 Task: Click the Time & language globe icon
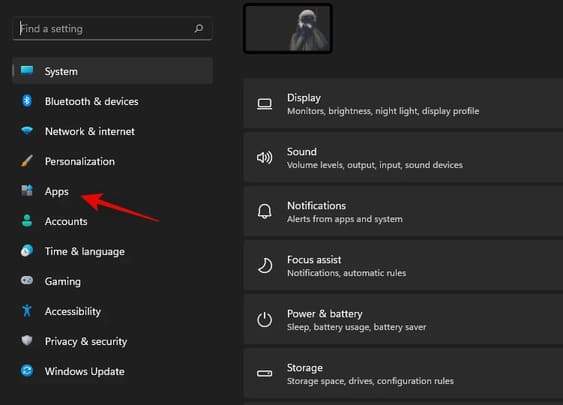[x=27, y=250]
